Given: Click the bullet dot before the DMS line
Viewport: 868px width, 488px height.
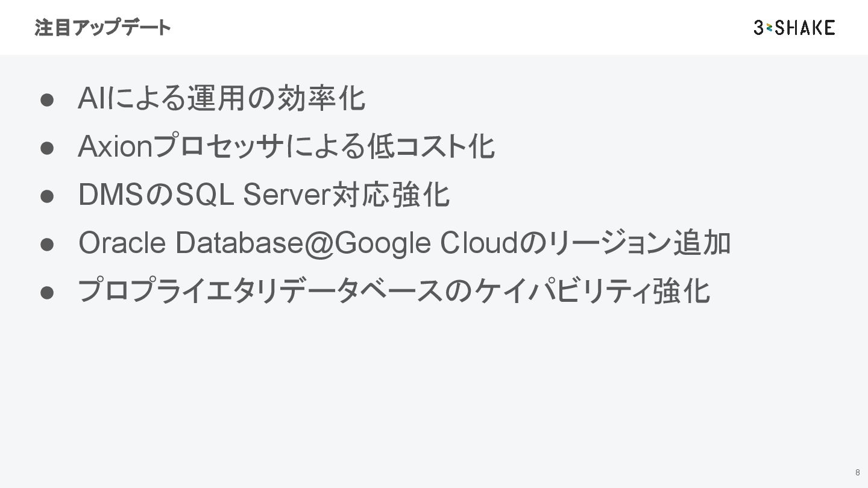Looking at the screenshot, I should [48, 196].
